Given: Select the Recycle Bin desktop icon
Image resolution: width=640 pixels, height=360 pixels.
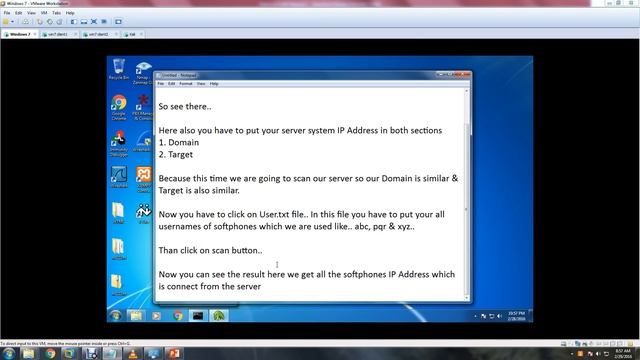Looking at the screenshot, I should tap(119, 69).
